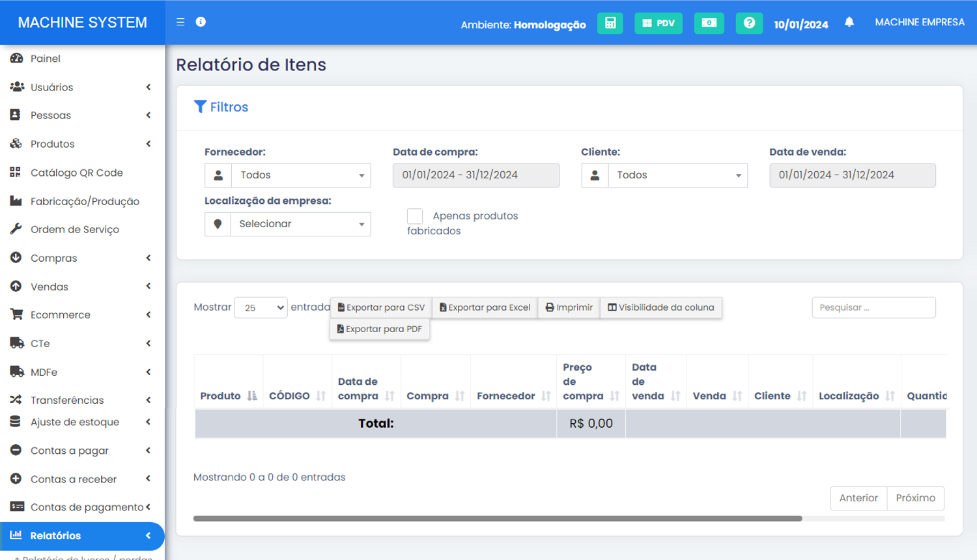Sort by the Produto column sort icon
Screen dimensions: 977x560
click(x=252, y=396)
